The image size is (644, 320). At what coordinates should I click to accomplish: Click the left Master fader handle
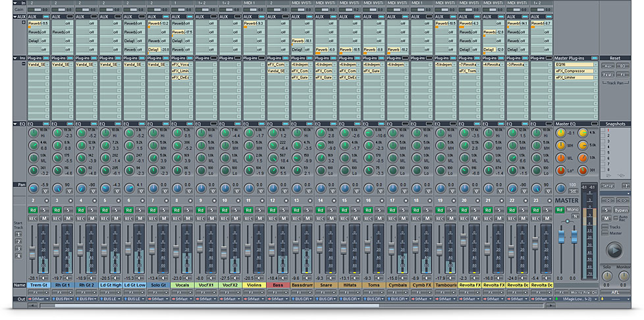[561, 236]
